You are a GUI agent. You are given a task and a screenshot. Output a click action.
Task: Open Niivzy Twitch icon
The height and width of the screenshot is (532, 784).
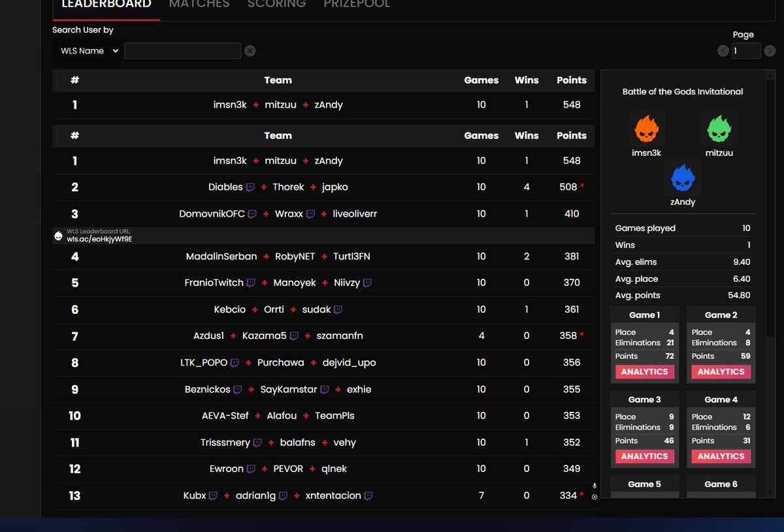tap(367, 283)
